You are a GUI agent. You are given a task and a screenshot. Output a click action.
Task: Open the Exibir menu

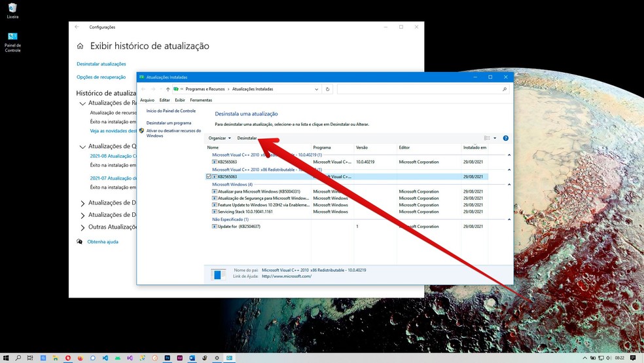pyautogui.click(x=180, y=100)
